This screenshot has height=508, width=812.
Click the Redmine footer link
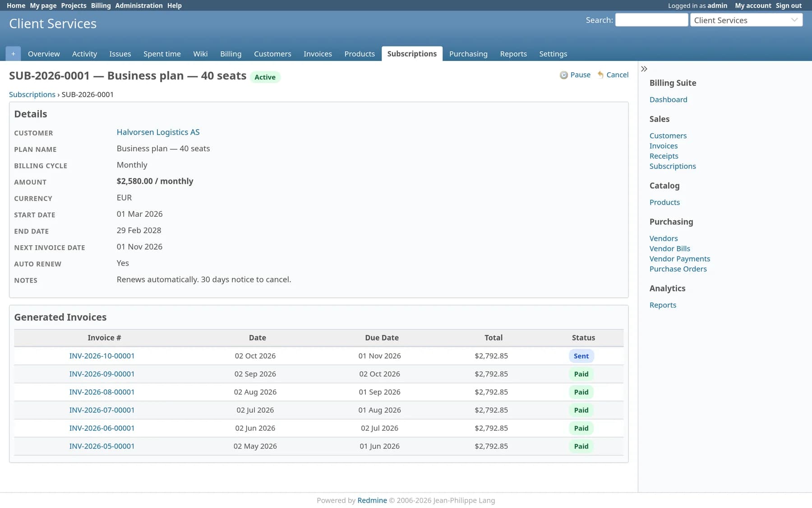tap(372, 500)
